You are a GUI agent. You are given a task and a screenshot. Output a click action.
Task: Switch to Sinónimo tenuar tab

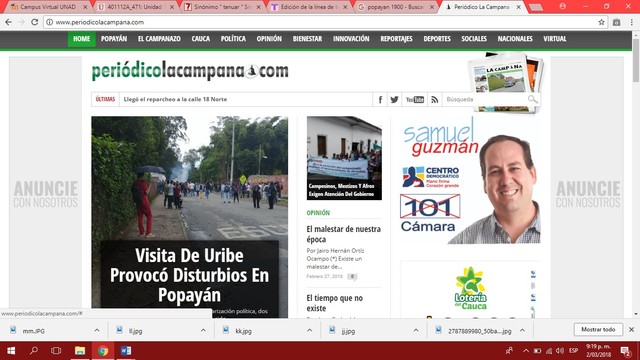pos(222,7)
